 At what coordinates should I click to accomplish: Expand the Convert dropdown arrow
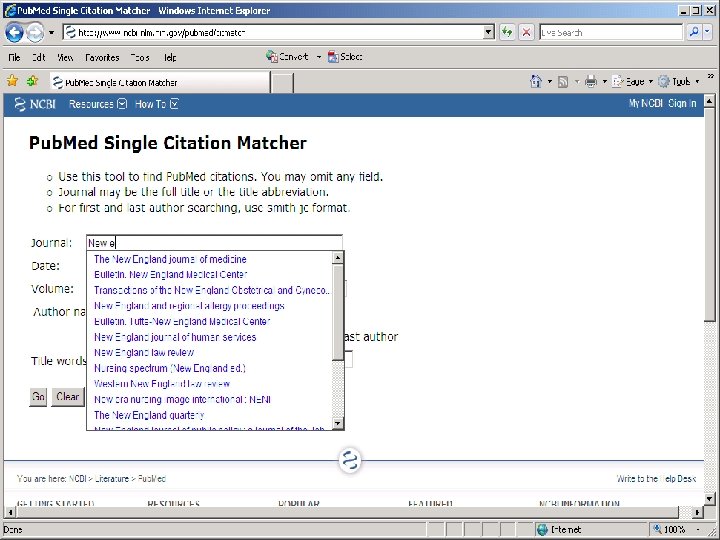(x=319, y=57)
